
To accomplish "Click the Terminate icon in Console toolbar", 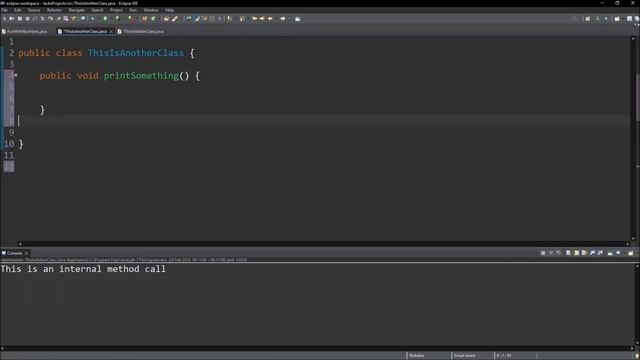I will coord(543,253).
